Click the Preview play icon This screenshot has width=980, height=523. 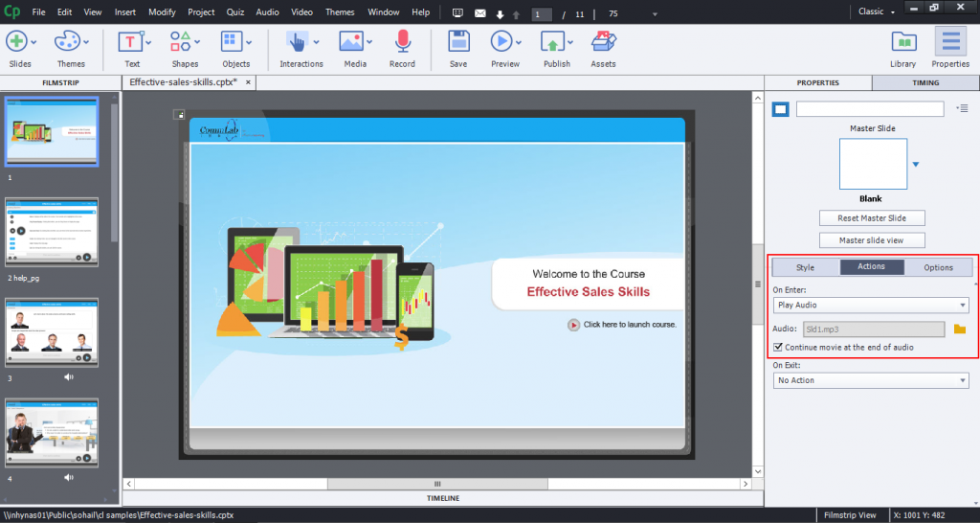coord(501,42)
